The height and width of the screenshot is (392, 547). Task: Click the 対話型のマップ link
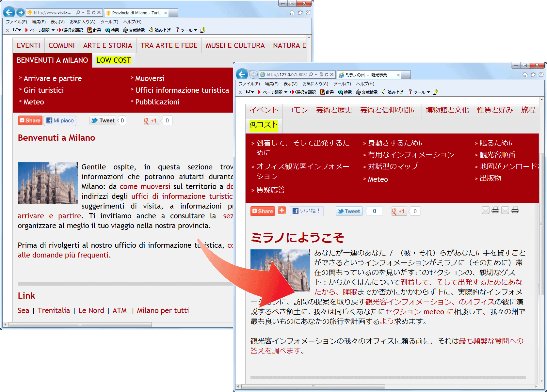[393, 166]
